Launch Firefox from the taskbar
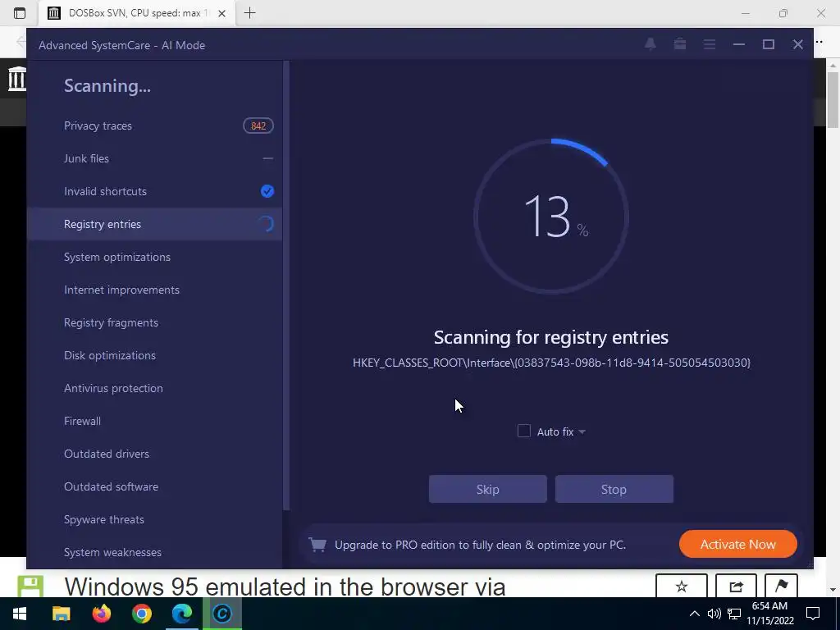 click(101, 614)
